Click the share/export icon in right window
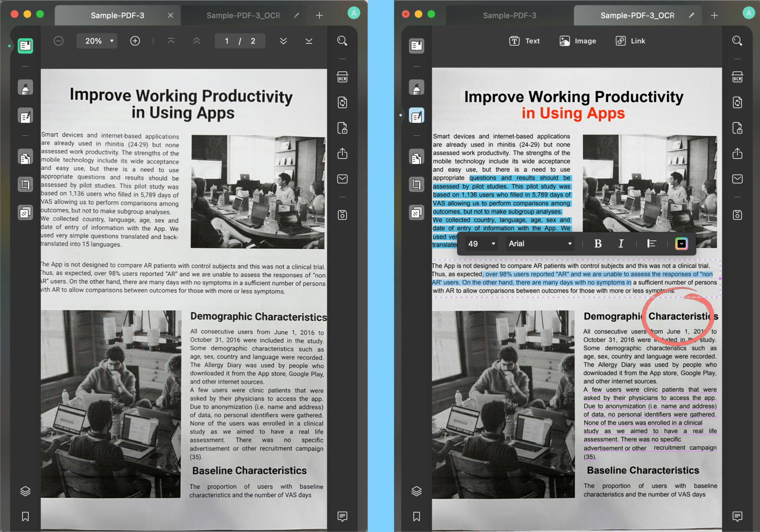 click(x=737, y=154)
